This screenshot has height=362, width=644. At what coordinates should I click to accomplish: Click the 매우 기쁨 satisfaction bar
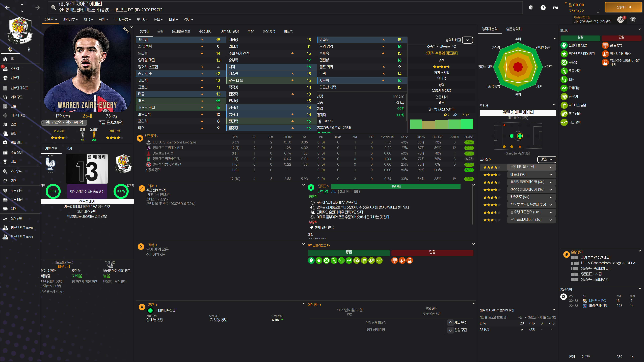[x=396, y=186]
